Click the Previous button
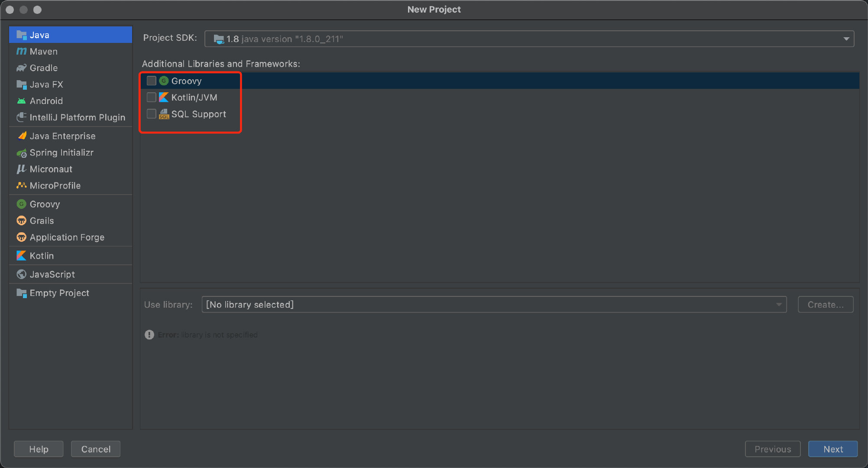 [x=773, y=449]
